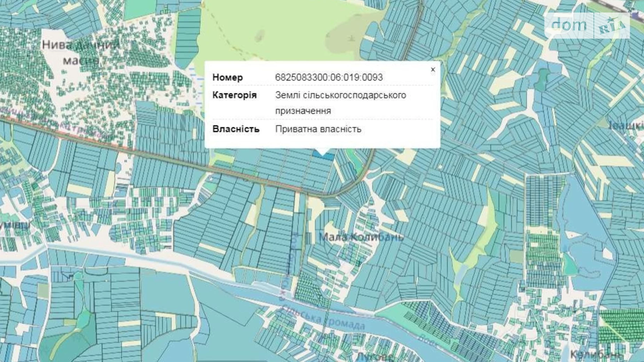Click the cadastral number 6825083300:06:019:0093
This screenshot has width=644, height=362.
click(x=329, y=77)
